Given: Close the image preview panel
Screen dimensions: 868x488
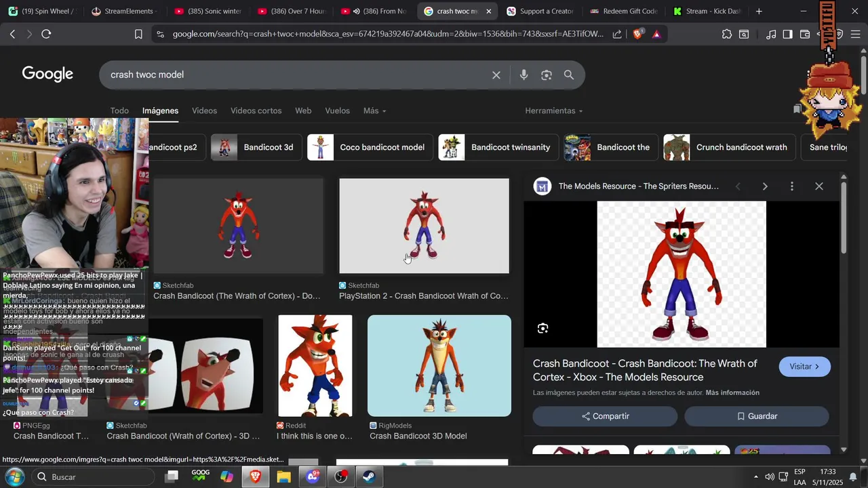Looking at the screenshot, I should [819, 186].
